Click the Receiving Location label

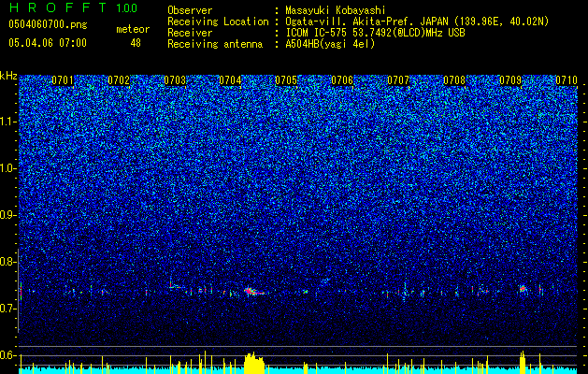coord(218,22)
